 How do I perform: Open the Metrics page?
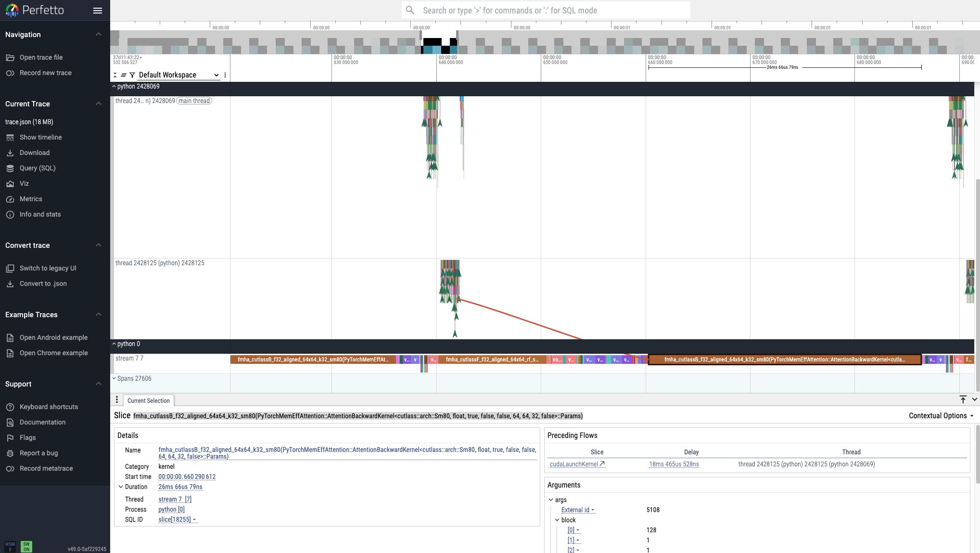[x=31, y=199]
